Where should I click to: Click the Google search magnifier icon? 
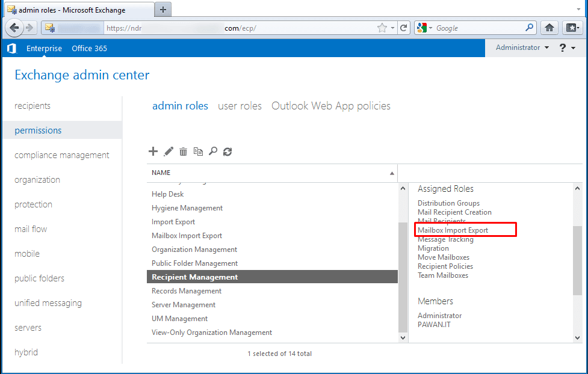point(529,27)
